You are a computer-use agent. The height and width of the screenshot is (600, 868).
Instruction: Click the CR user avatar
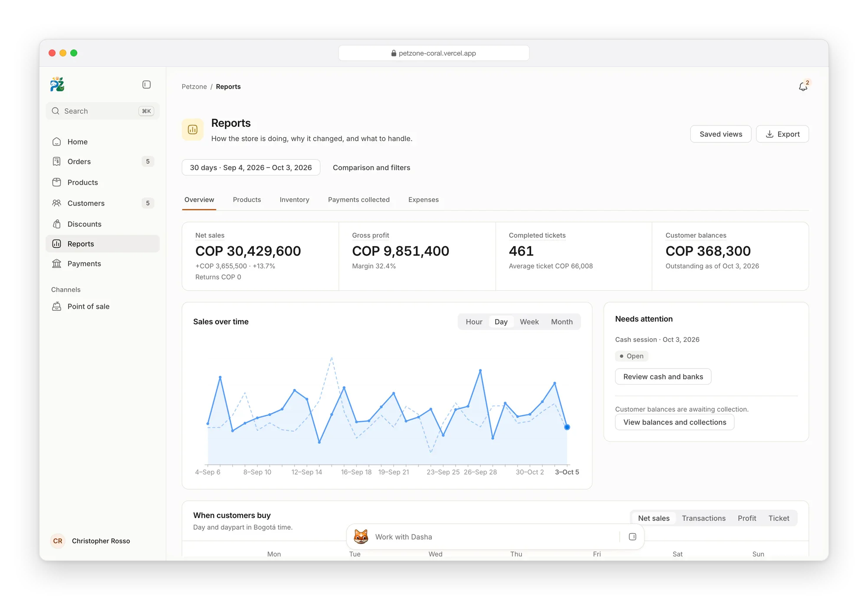coord(58,541)
